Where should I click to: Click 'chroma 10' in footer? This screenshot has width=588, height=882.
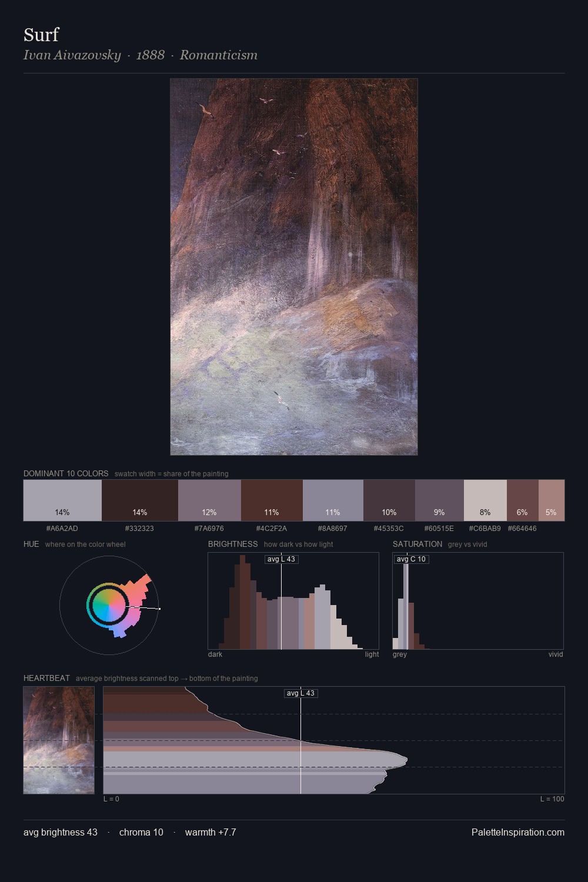point(141,832)
